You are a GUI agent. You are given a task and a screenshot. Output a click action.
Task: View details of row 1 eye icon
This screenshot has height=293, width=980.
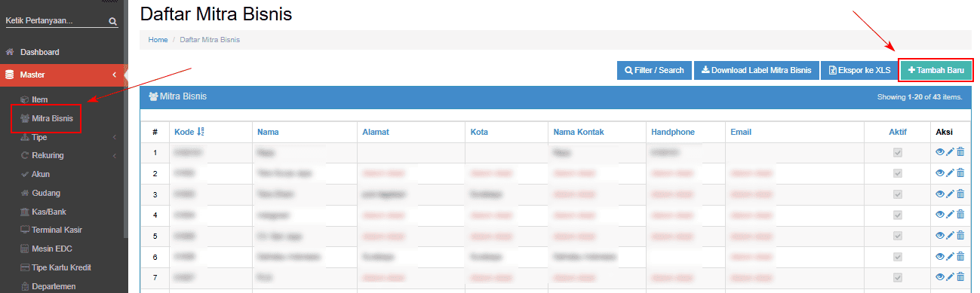coord(940,152)
